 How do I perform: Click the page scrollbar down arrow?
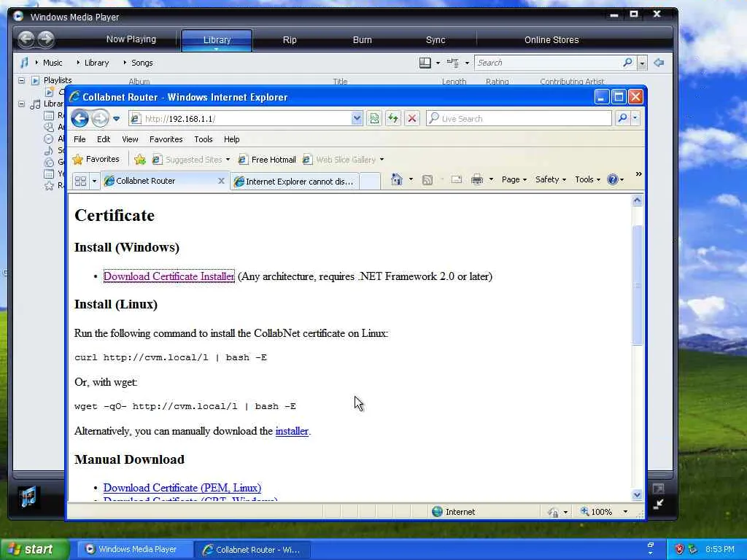pyautogui.click(x=637, y=495)
